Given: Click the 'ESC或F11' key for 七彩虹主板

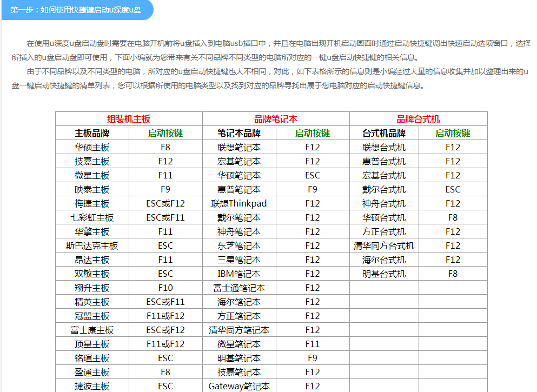Looking at the screenshot, I should [165, 217].
